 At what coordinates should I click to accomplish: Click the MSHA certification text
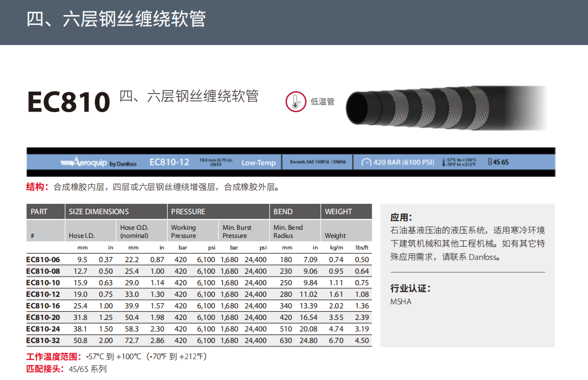coord(401,301)
